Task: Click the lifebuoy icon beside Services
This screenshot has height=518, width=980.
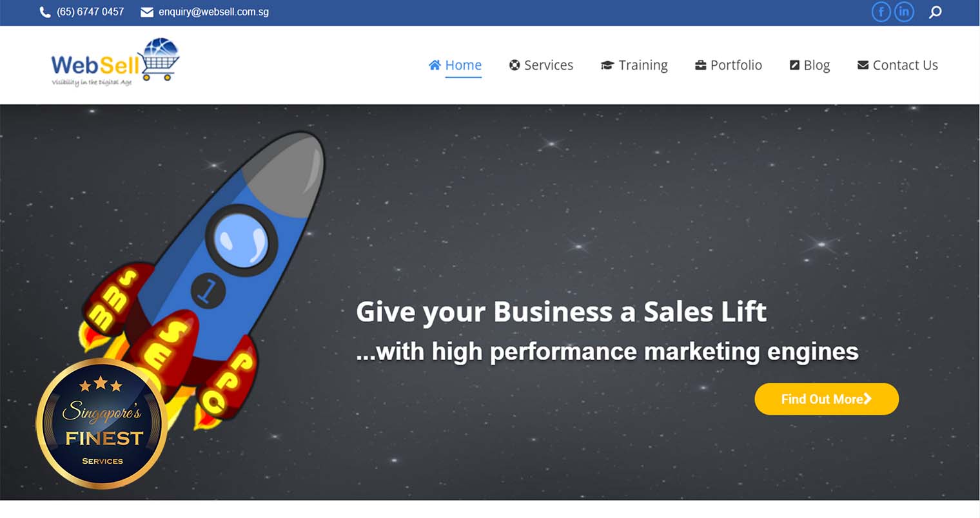Action: tap(514, 64)
